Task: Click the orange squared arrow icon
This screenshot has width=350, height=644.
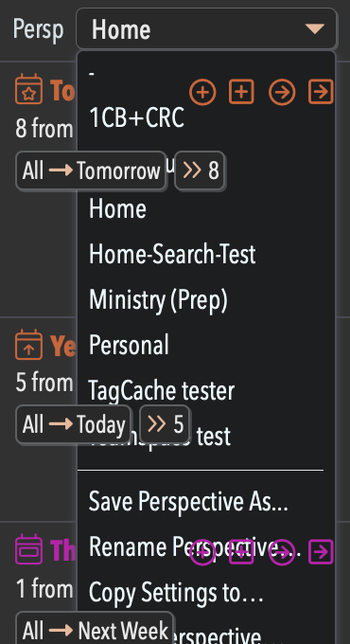Action: point(321,92)
